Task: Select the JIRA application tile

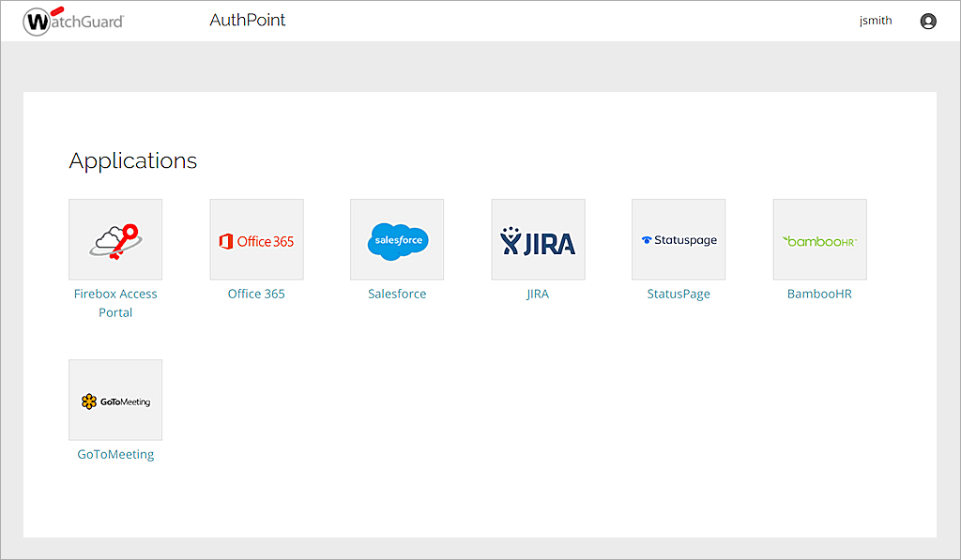Action: pos(538,238)
